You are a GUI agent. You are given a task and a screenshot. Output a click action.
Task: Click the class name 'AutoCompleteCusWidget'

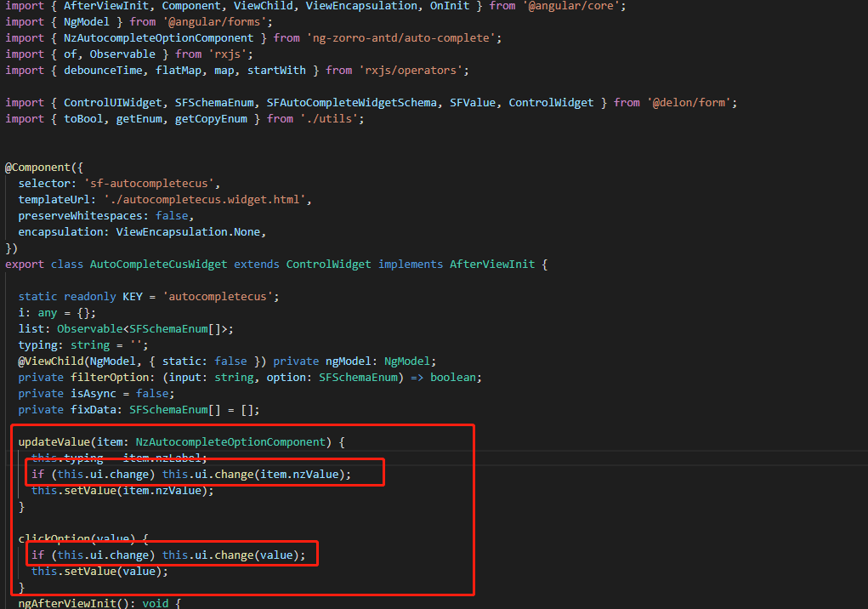coord(158,264)
